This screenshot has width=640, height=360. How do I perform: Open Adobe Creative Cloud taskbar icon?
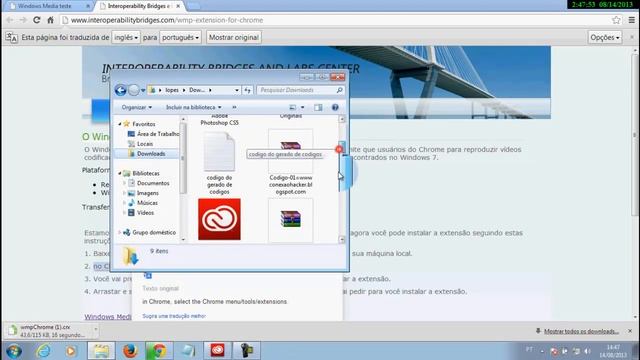(x=217, y=351)
